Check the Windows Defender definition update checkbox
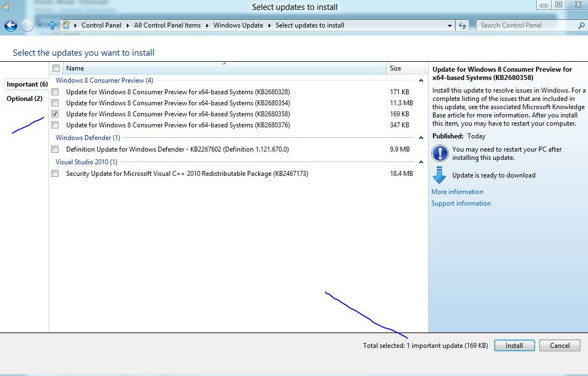588x376 pixels. (55, 149)
